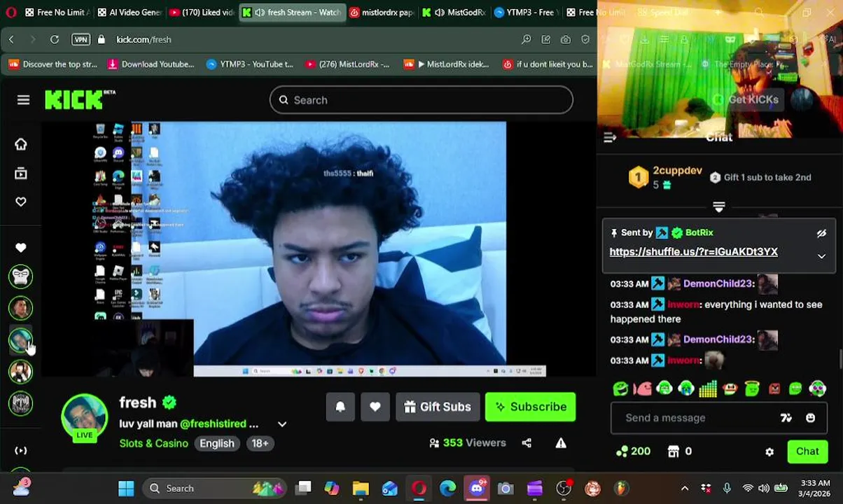
Task: Expand the pinned message chevron
Action: tap(821, 256)
